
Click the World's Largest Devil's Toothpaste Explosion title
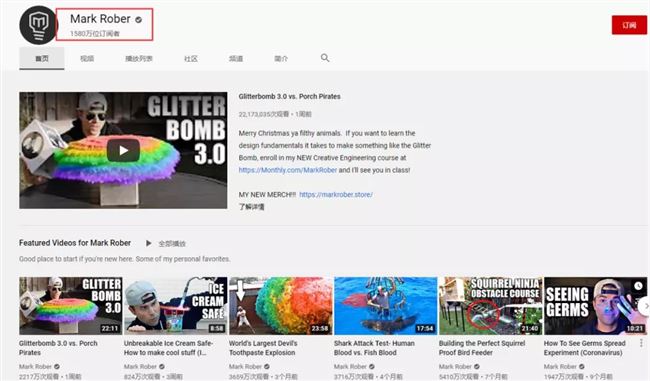pyautogui.click(x=263, y=348)
